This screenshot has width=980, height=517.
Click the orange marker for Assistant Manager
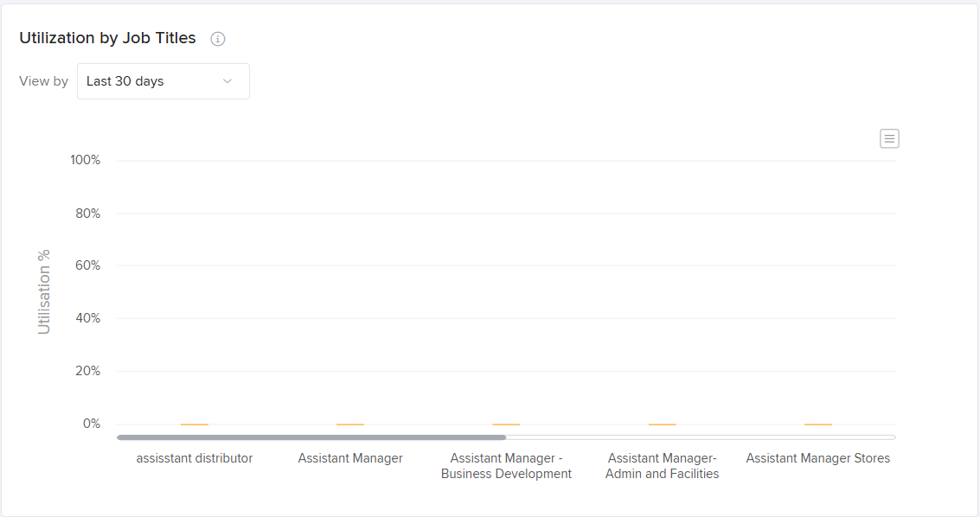click(350, 424)
